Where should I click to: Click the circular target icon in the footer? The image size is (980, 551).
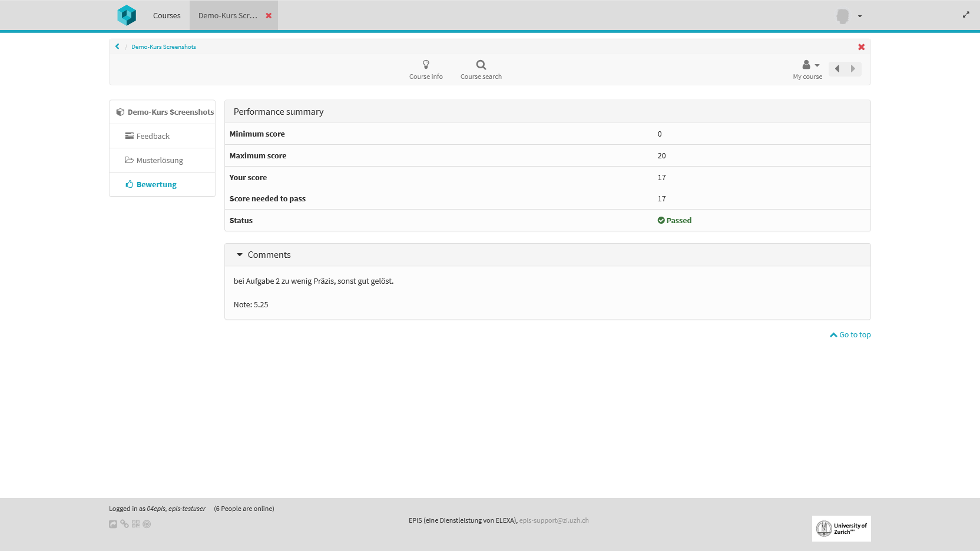point(147,524)
